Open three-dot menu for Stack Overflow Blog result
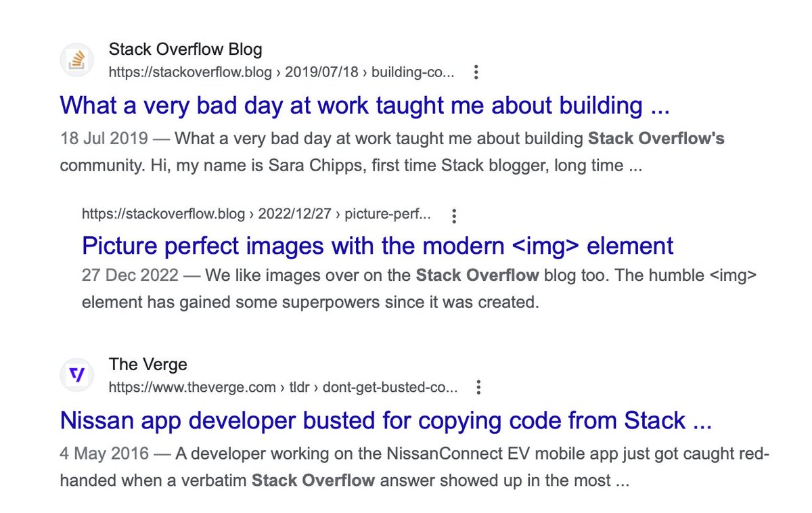 point(476,72)
